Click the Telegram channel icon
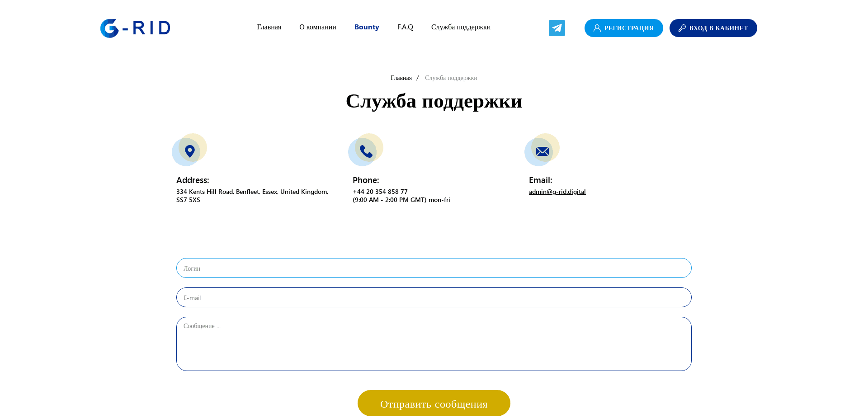Image resolution: width=868 pixels, height=418 pixels. (557, 28)
